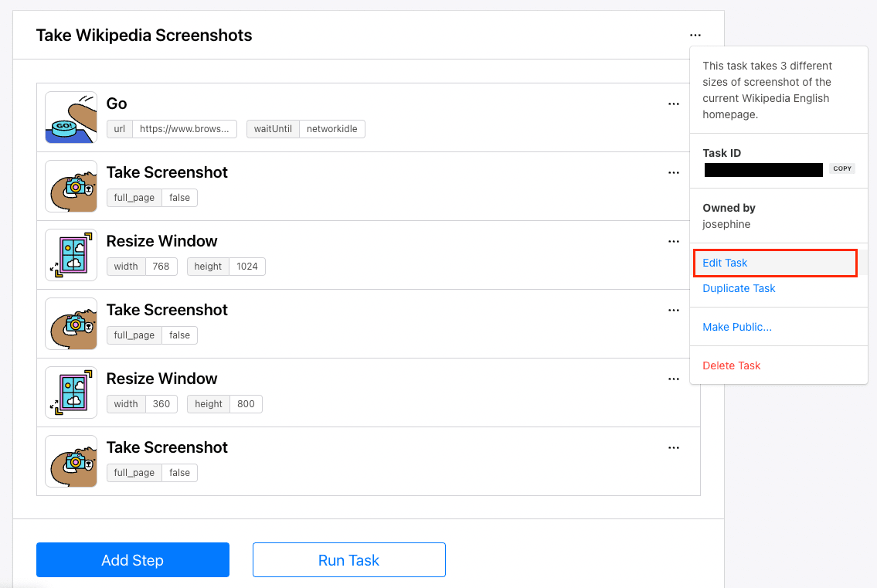
Task: Open the options menu for Resize Window 768
Action: (674, 241)
